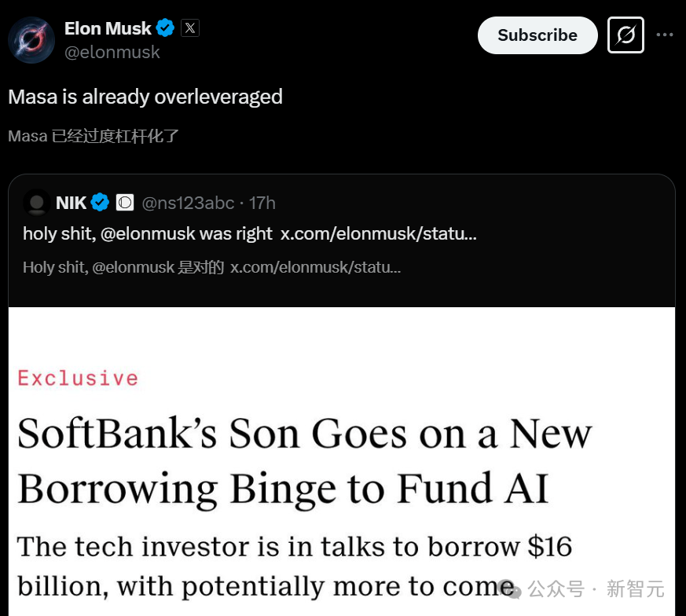Click the Subscribe button
Image resolution: width=686 pixels, height=616 pixels.
tap(537, 35)
